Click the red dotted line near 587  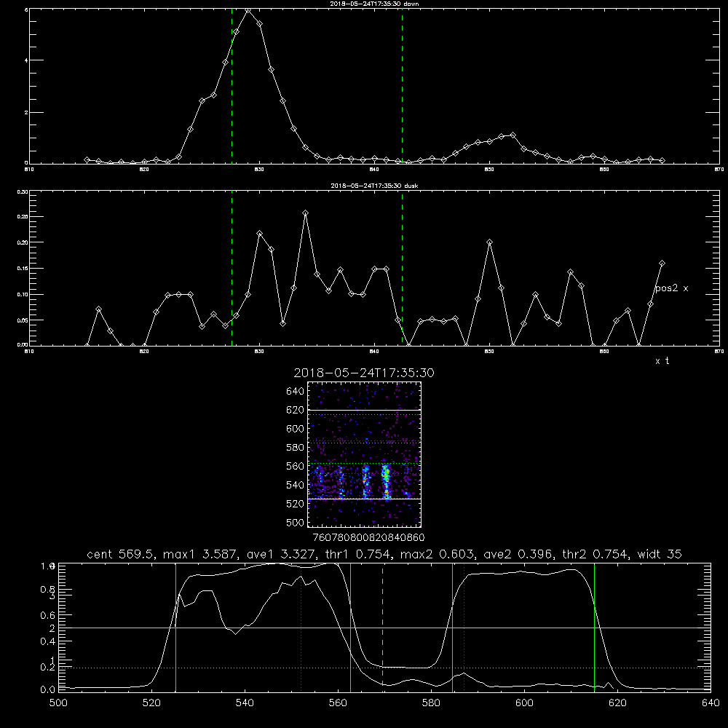(464, 627)
